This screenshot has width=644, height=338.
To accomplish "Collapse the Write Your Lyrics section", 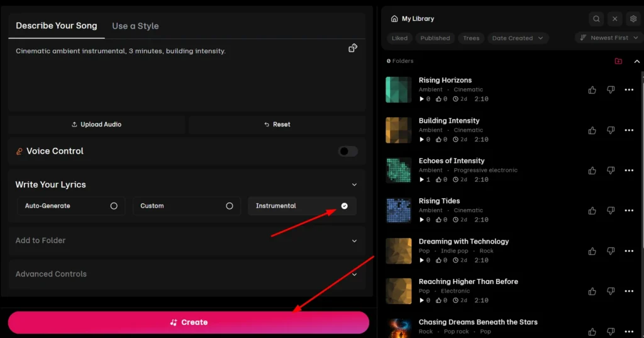I will pyautogui.click(x=354, y=184).
